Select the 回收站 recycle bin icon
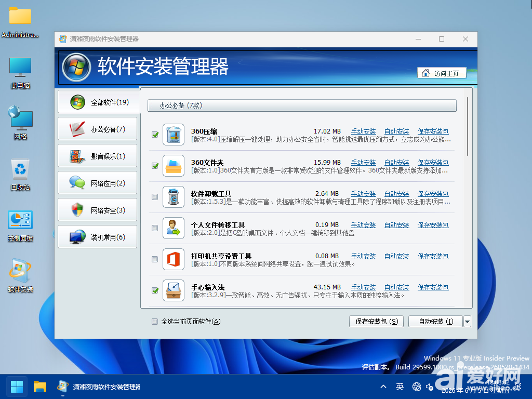The image size is (532, 399). pos(20,175)
